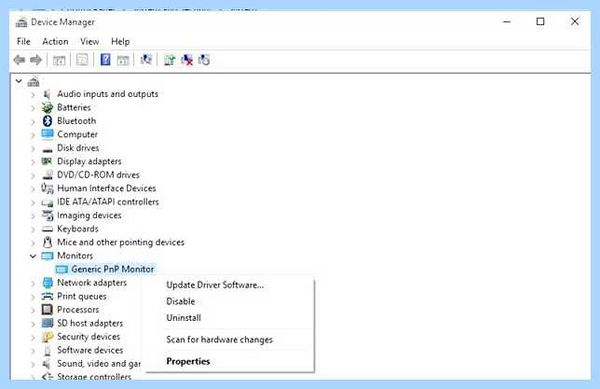This screenshot has height=389, width=600.
Task: Click the Device Manager title bar icon
Action: tap(21, 23)
